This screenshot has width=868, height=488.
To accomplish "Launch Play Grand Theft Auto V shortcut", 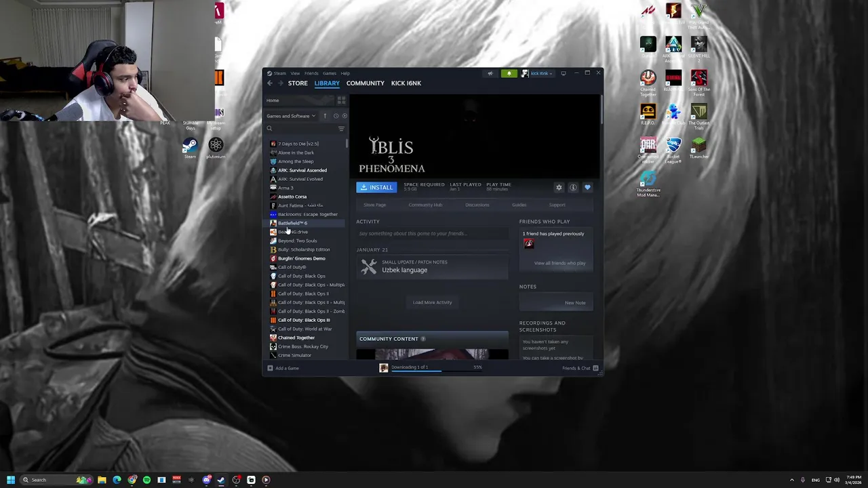I will pyautogui.click(x=698, y=16).
